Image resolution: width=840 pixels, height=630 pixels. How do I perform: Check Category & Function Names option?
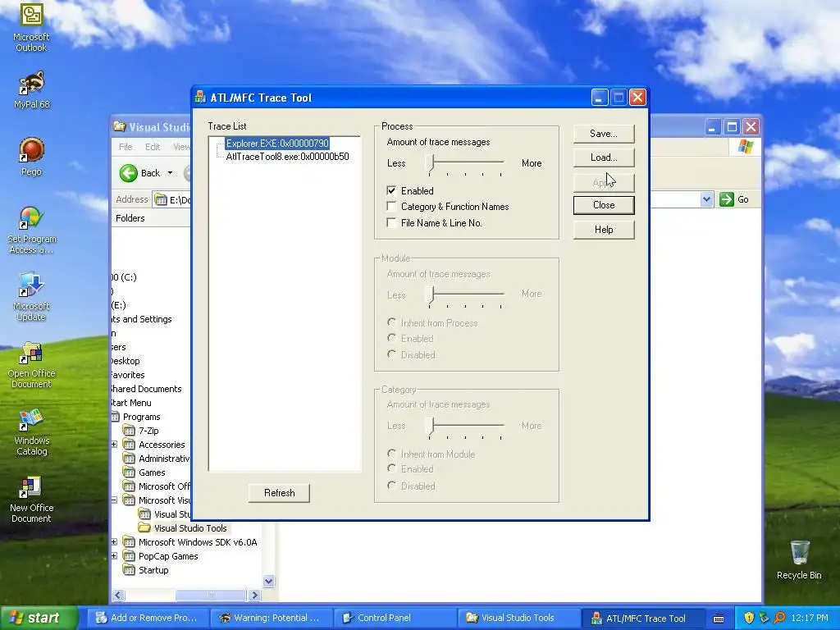coord(391,206)
